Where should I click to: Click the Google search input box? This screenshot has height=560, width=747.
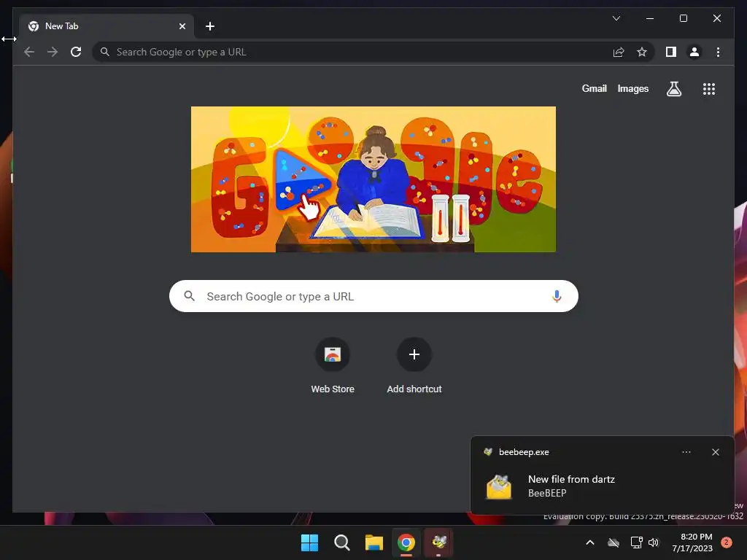373,296
